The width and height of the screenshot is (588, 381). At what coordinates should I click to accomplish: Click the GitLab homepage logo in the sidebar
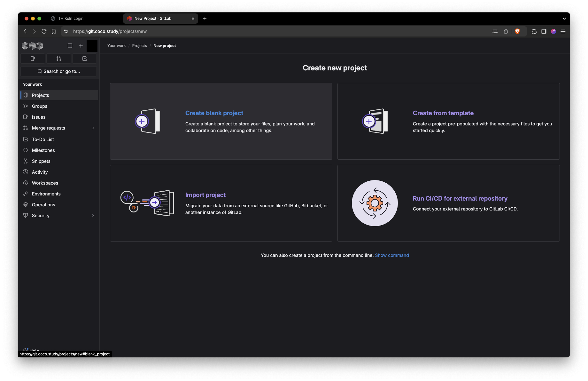point(32,46)
